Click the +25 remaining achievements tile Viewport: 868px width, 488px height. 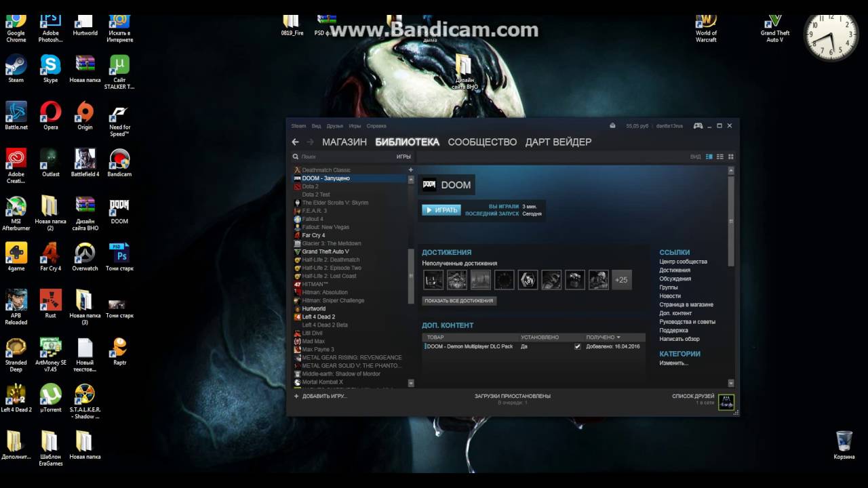pyautogui.click(x=621, y=280)
